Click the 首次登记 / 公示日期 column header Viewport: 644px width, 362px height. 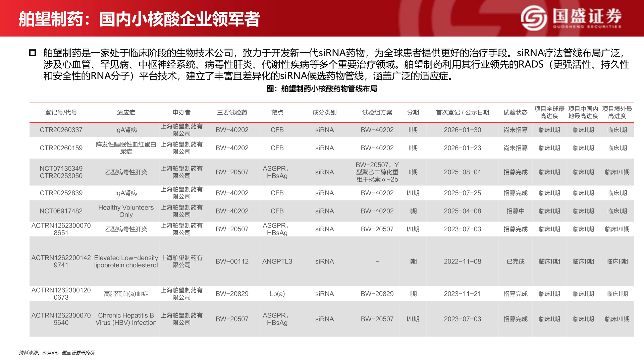click(463, 112)
